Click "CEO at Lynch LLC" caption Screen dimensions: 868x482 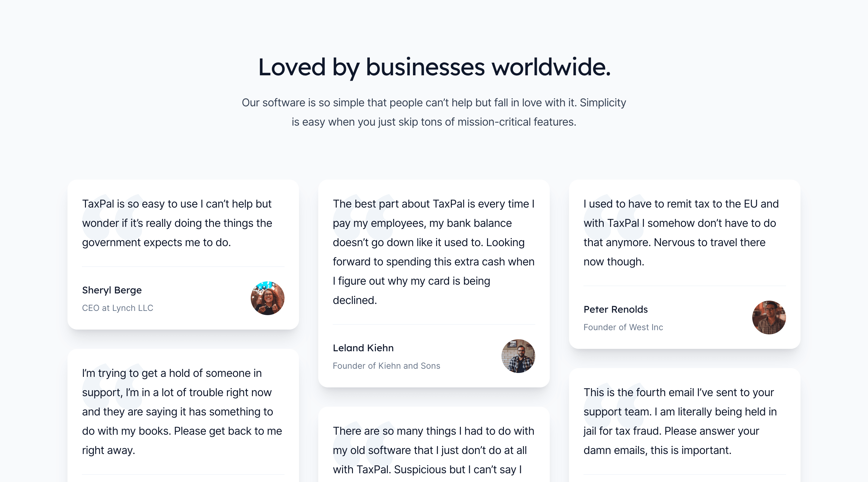[x=118, y=308]
